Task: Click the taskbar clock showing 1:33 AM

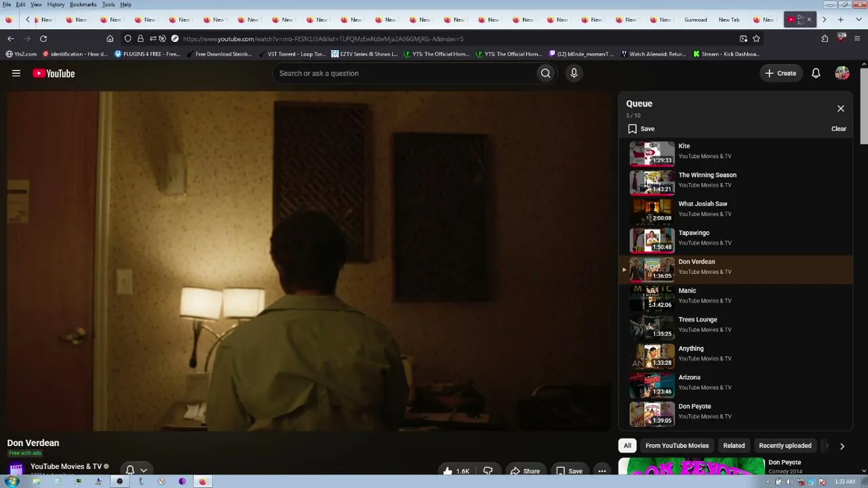Action: pos(844,481)
